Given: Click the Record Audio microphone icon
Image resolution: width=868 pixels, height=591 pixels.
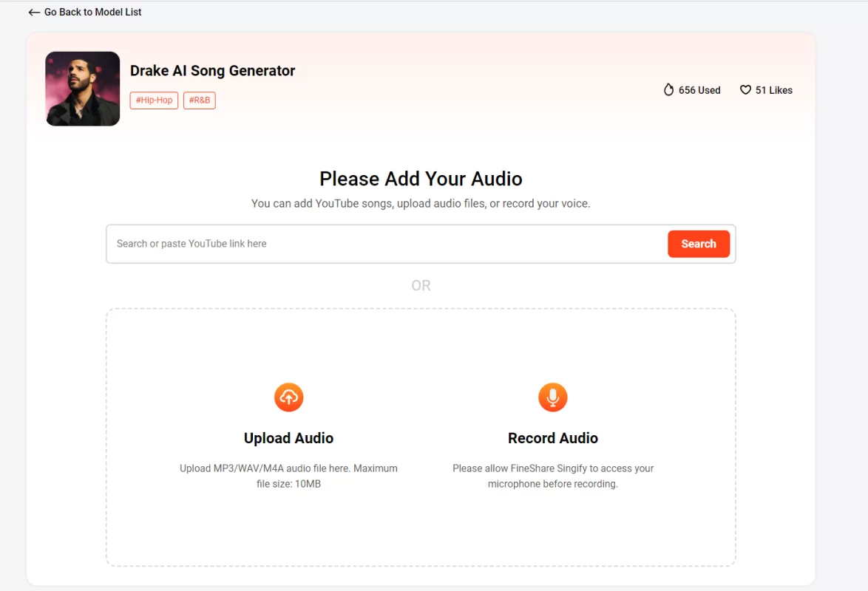Looking at the screenshot, I should pyautogui.click(x=553, y=397).
